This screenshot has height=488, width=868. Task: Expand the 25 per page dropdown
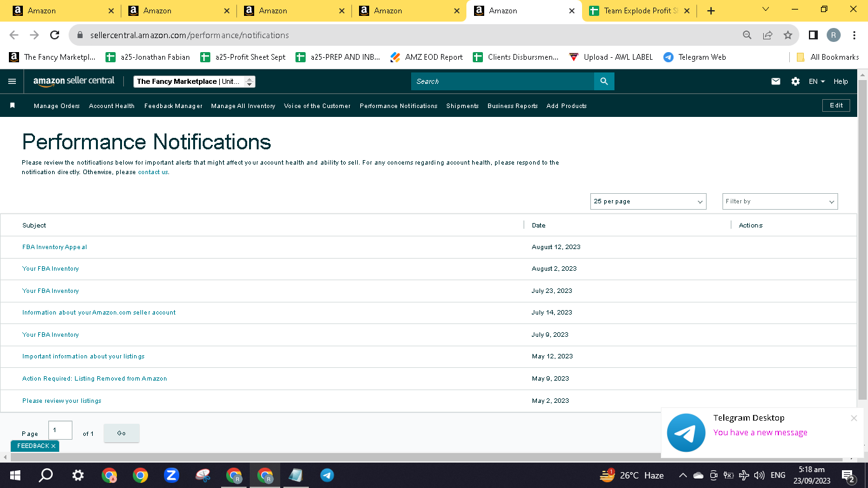coord(648,201)
